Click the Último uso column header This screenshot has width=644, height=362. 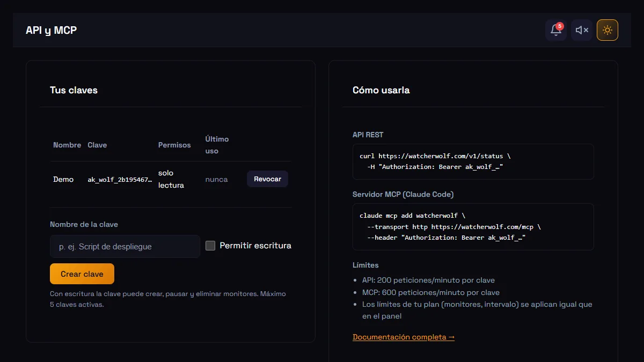point(217,145)
